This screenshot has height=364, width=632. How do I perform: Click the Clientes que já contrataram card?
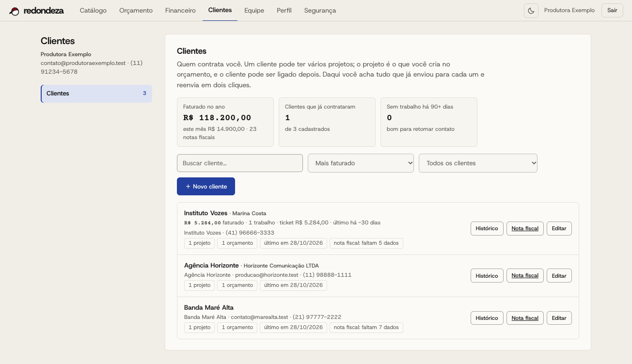coord(327,122)
